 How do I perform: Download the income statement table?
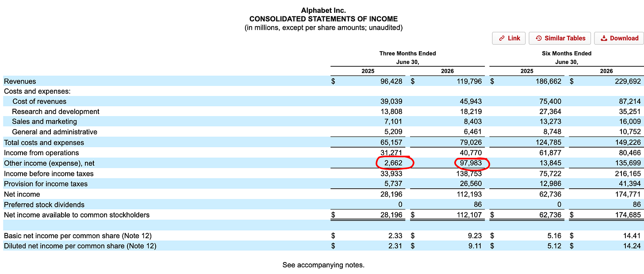[619, 38]
